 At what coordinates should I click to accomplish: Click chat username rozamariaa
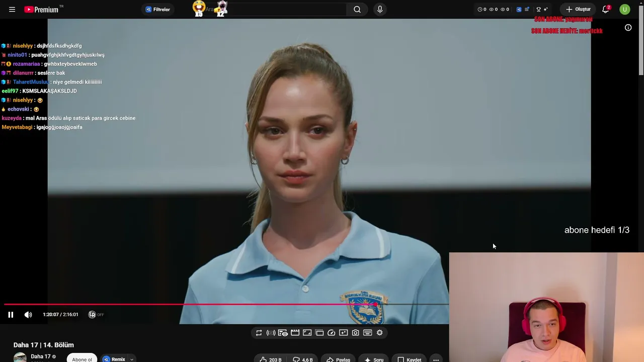26,64
